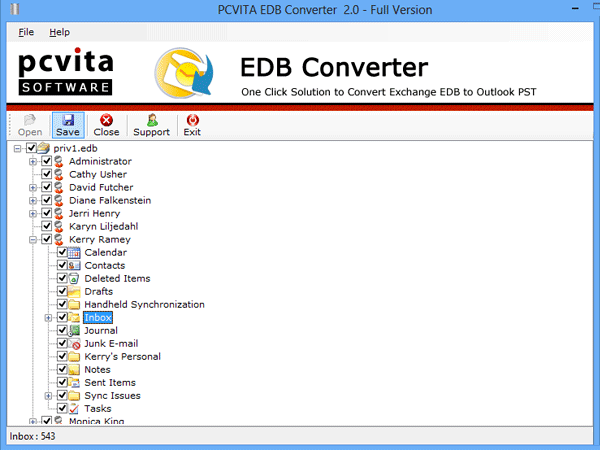Image resolution: width=600 pixels, height=450 pixels.
Task: Click the Drafts folder icon
Action: (x=74, y=291)
